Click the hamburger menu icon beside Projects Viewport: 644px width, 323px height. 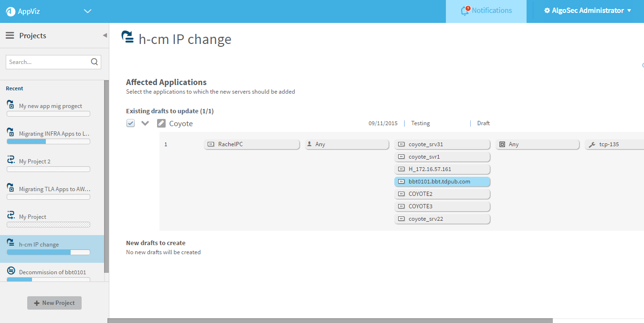pos(10,36)
